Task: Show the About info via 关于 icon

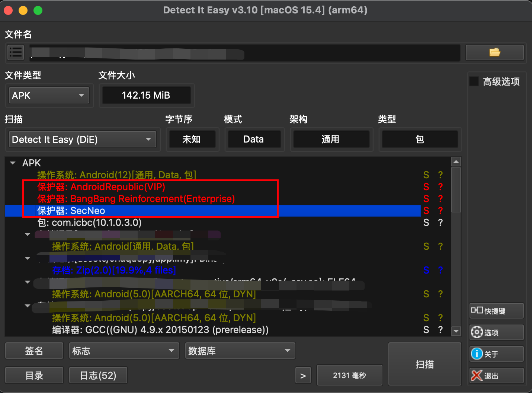Action: pos(496,354)
